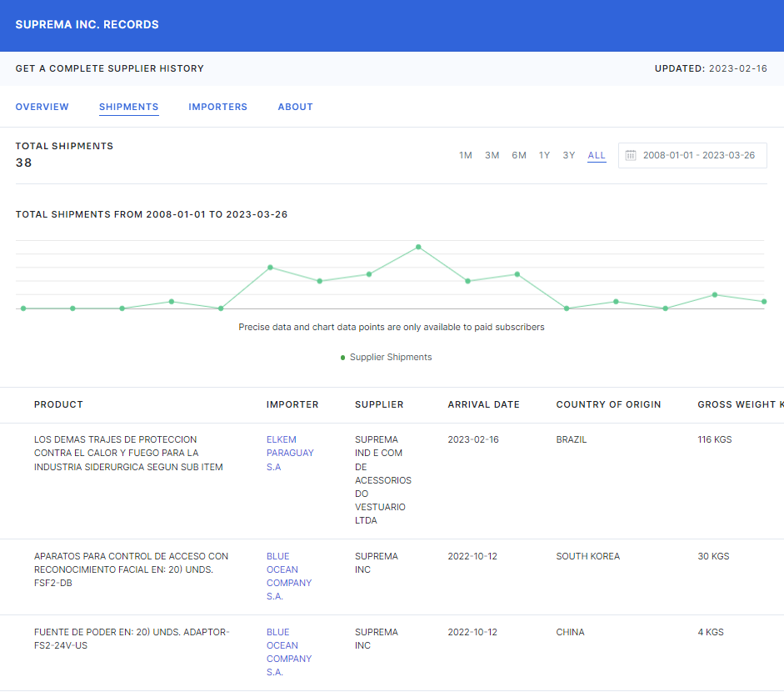Select the 1M time range filter
784x692 pixels.
point(466,155)
